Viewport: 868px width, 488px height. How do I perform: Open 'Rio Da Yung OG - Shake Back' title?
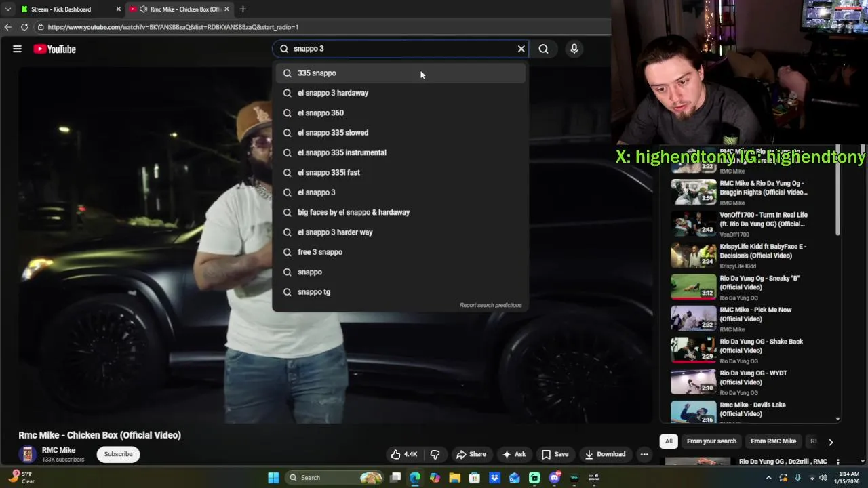point(761,346)
